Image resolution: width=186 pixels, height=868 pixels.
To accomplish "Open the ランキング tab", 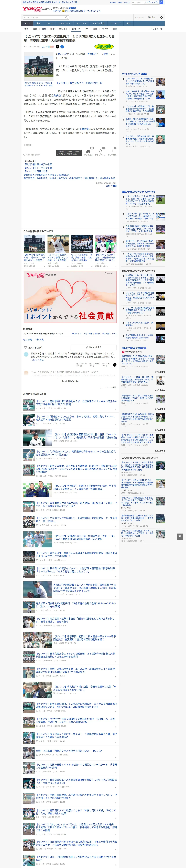I will [115, 24].
